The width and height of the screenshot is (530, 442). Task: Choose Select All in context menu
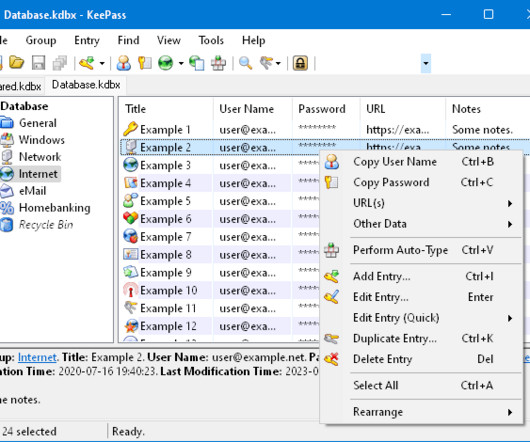(x=421, y=385)
